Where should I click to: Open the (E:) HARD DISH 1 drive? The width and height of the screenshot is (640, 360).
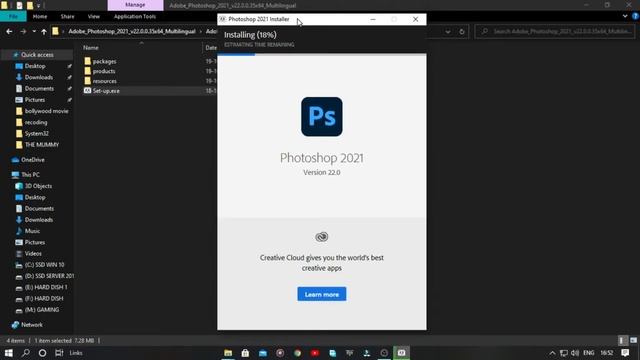[x=46, y=287]
